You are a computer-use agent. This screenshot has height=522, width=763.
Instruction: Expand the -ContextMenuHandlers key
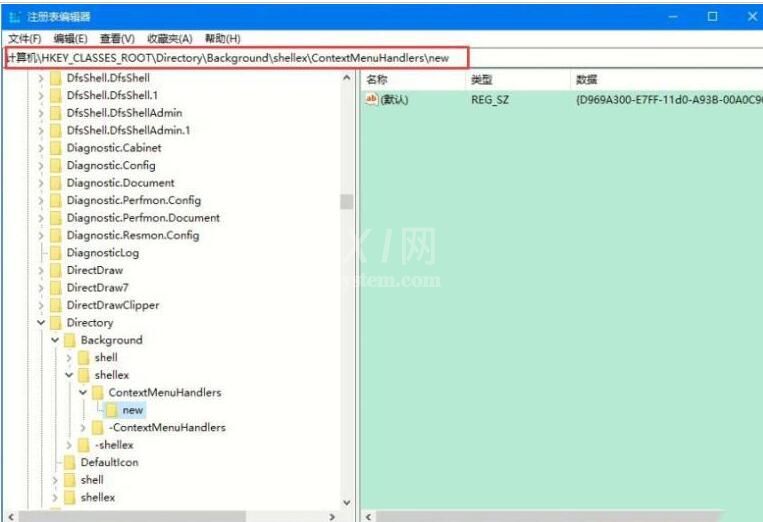tap(83, 428)
